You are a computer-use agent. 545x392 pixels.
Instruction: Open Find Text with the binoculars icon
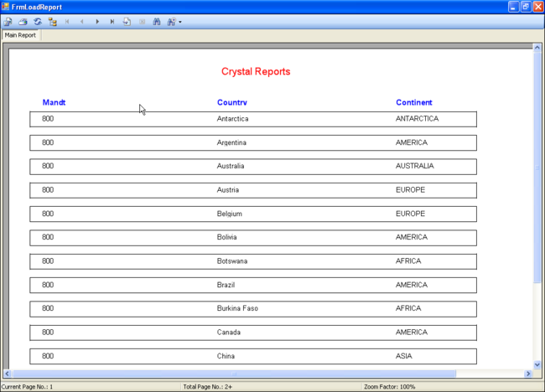[157, 22]
